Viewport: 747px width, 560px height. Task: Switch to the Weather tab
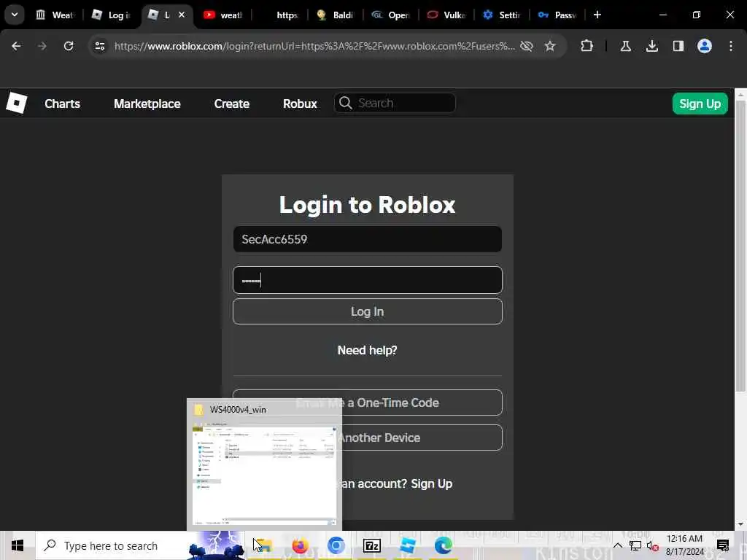point(55,15)
